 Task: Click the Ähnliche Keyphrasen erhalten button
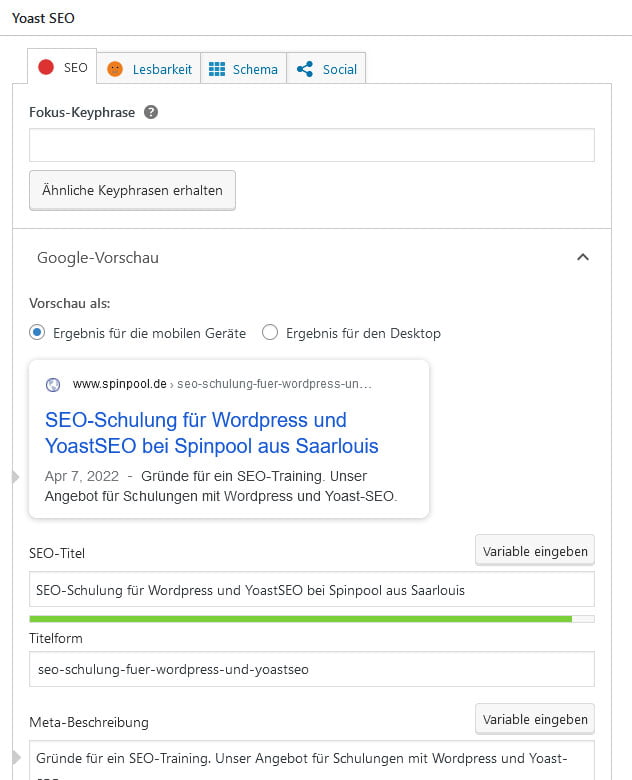coord(132,191)
